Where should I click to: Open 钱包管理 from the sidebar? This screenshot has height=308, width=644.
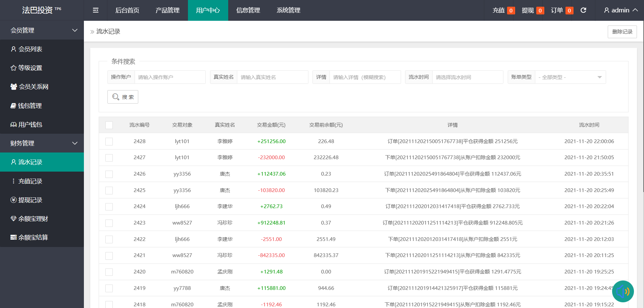[x=30, y=106]
